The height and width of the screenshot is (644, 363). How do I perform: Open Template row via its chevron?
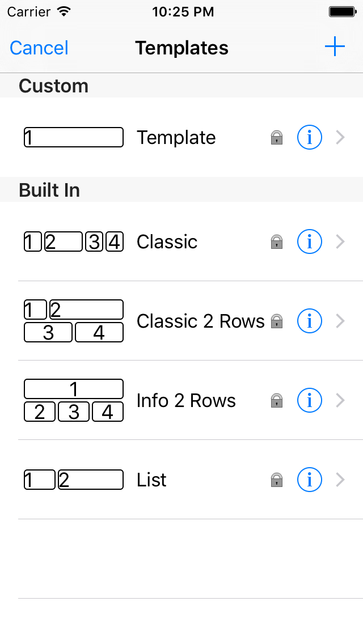(340, 138)
